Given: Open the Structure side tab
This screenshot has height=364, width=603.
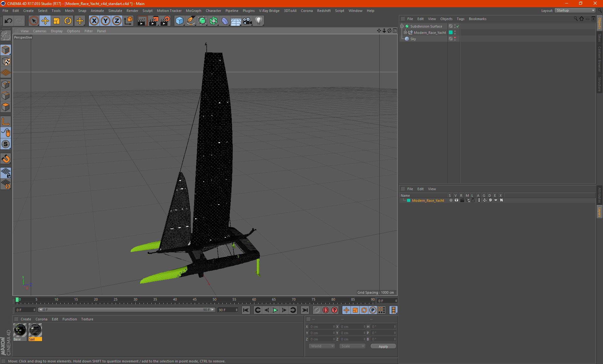Looking at the screenshot, I should pos(600,84).
